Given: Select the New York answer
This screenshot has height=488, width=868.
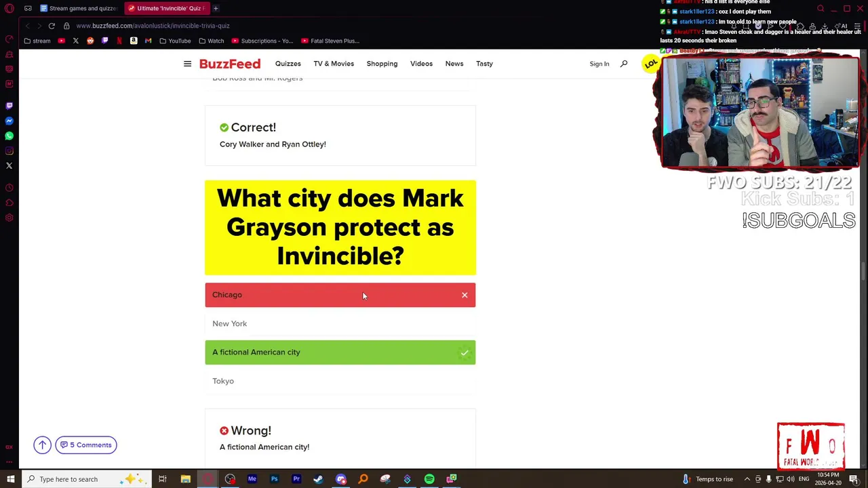Looking at the screenshot, I should pos(340,323).
